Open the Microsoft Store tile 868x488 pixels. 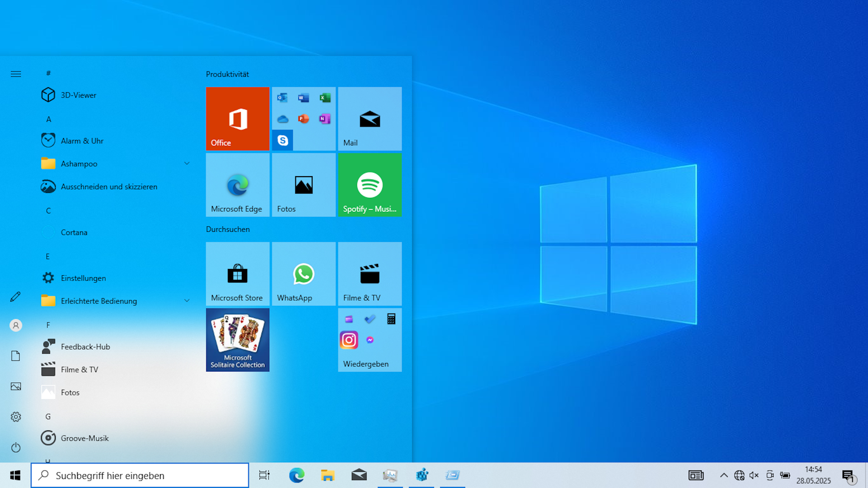237,274
